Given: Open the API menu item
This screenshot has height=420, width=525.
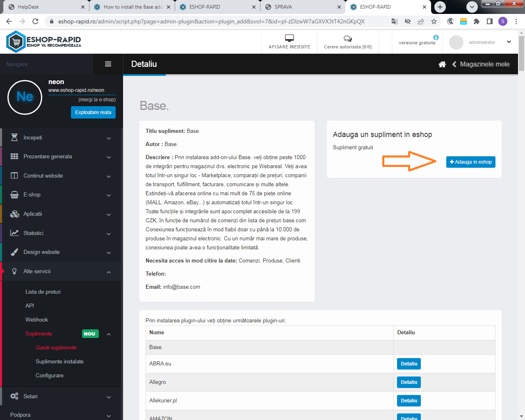Looking at the screenshot, I should pos(30,306).
